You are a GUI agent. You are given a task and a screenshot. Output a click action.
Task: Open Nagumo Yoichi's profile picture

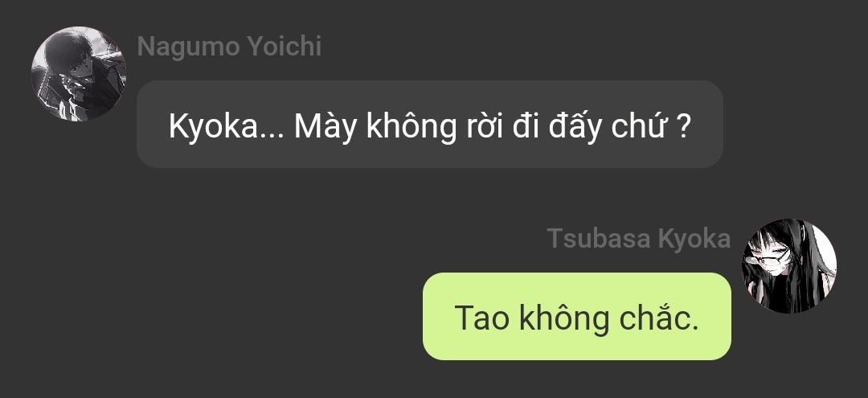point(79,73)
